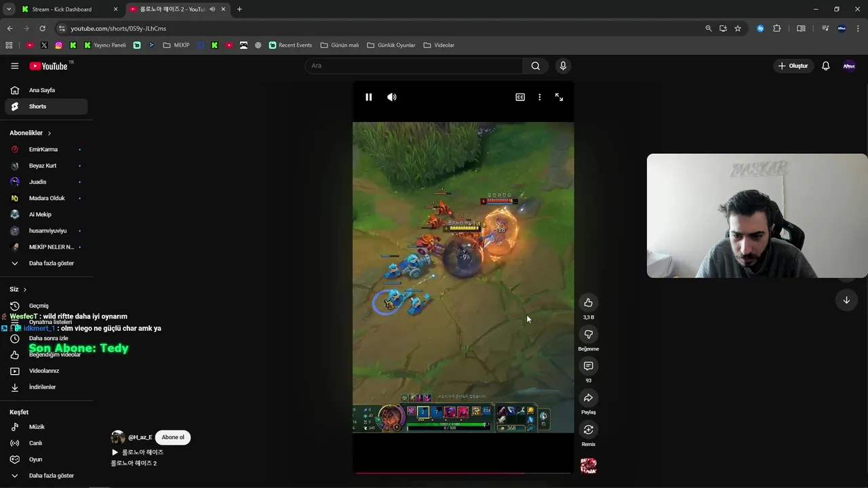Viewport: 868px width, 488px height.
Task: Expand the Siz section
Action: click(x=18, y=289)
